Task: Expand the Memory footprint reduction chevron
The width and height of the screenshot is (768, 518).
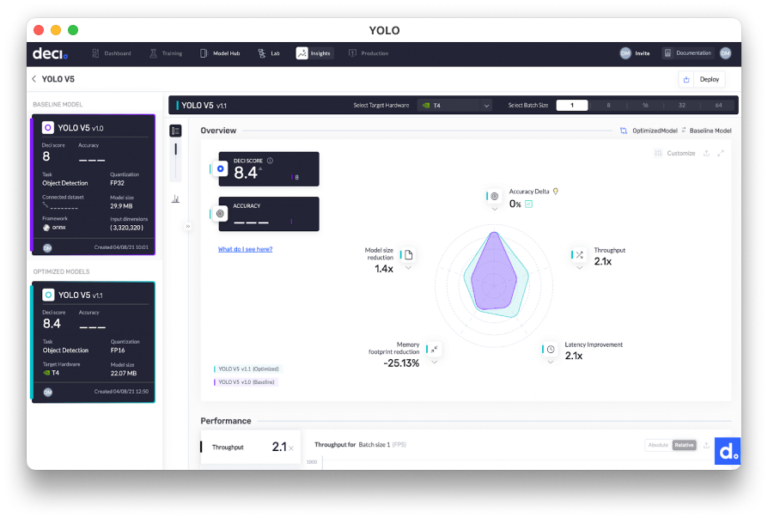Action: click(x=434, y=362)
